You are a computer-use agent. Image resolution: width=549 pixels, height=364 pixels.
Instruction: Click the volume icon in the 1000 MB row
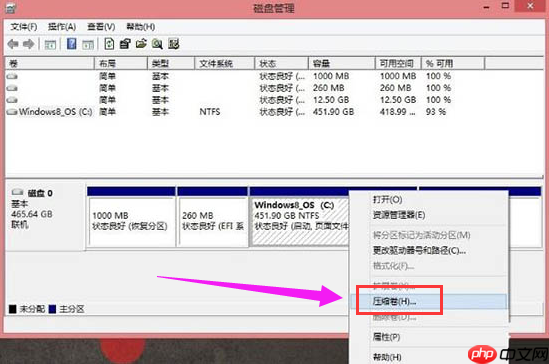pyautogui.click(x=12, y=76)
